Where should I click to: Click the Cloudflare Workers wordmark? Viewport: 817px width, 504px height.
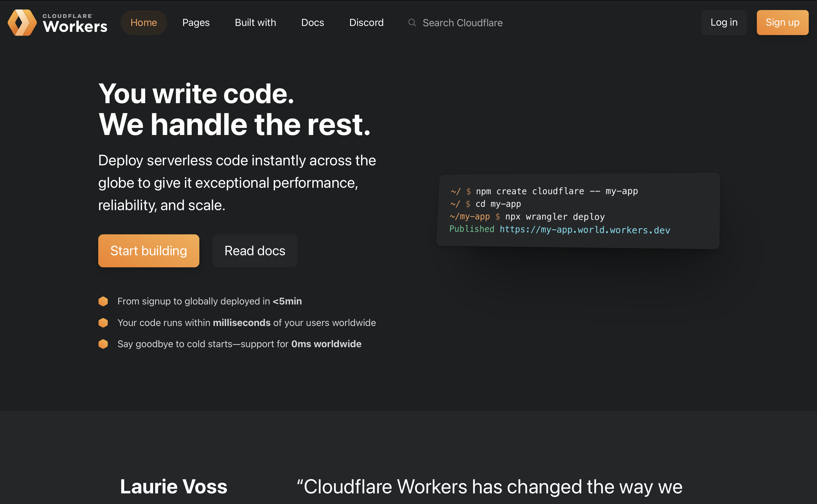(75, 23)
